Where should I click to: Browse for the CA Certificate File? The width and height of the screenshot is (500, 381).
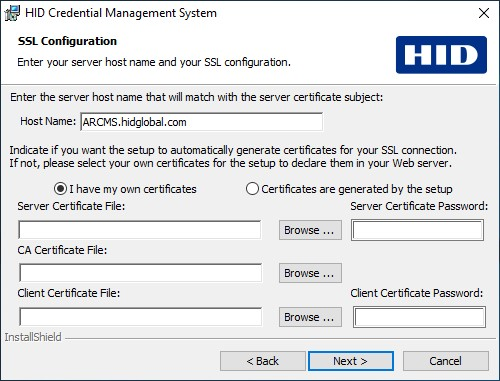[x=310, y=273]
